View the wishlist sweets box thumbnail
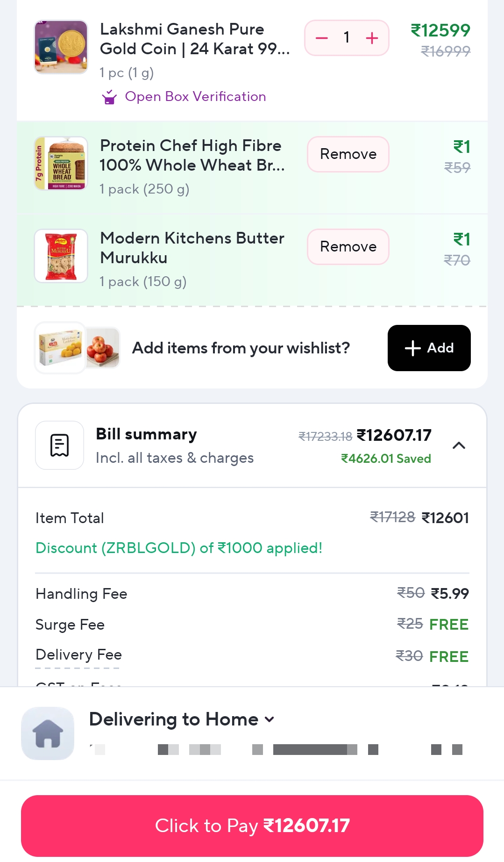504x862 pixels. (x=60, y=348)
